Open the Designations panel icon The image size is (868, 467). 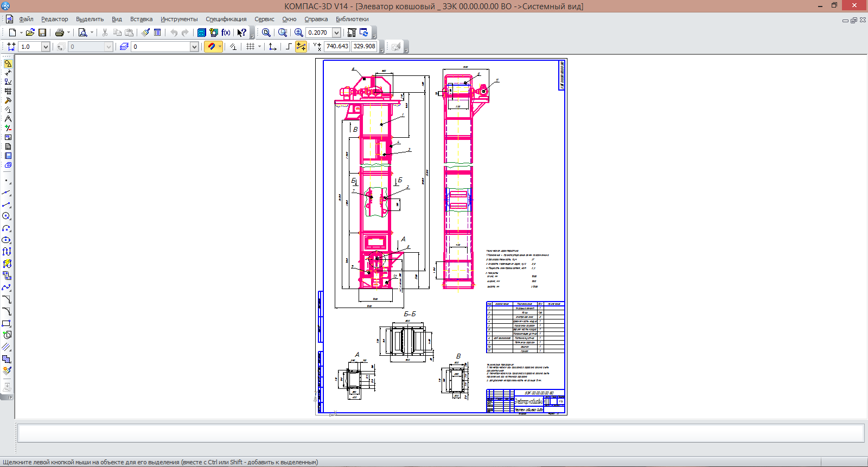pos(8,82)
